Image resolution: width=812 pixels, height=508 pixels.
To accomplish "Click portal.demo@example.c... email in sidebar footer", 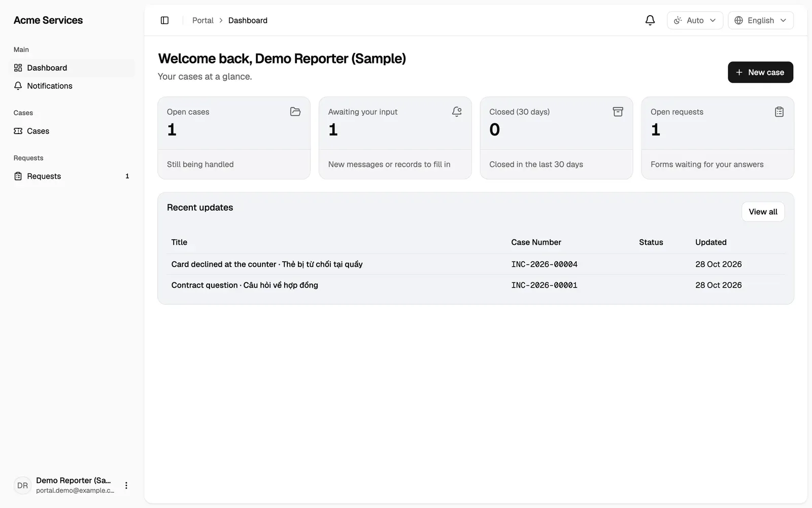I will tap(75, 491).
